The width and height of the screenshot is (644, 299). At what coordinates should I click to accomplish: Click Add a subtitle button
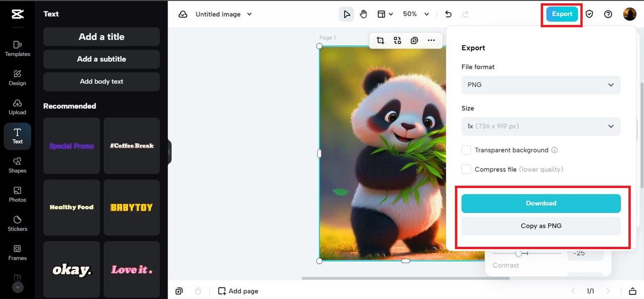coord(102,59)
